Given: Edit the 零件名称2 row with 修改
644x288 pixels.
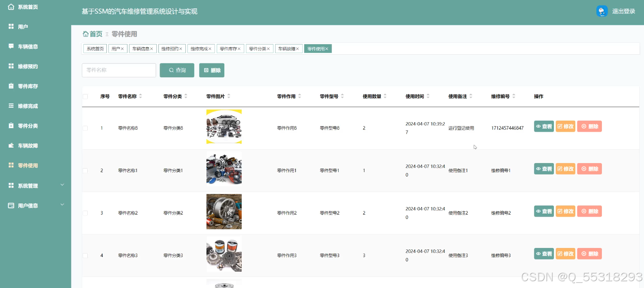Looking at the screenshot, I should point(565,211).
